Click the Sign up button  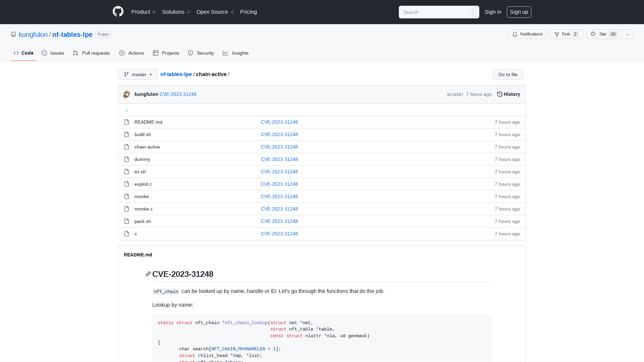click(519, 12)
